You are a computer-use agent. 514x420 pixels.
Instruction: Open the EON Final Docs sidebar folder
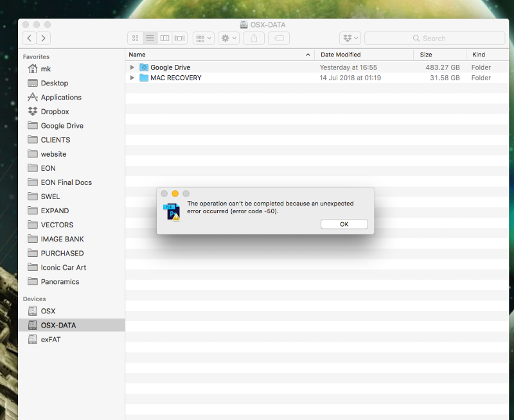click(x=71, y=182)
